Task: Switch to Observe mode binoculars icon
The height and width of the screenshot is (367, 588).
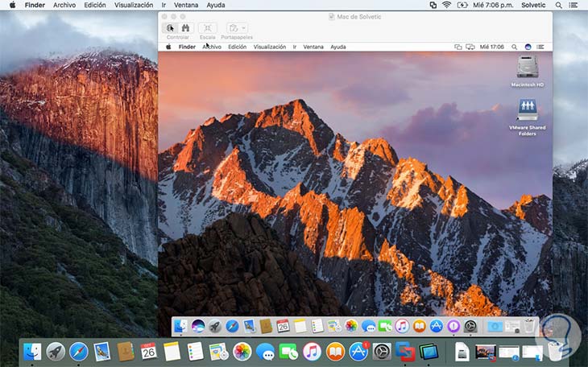Action: [185, 28]
